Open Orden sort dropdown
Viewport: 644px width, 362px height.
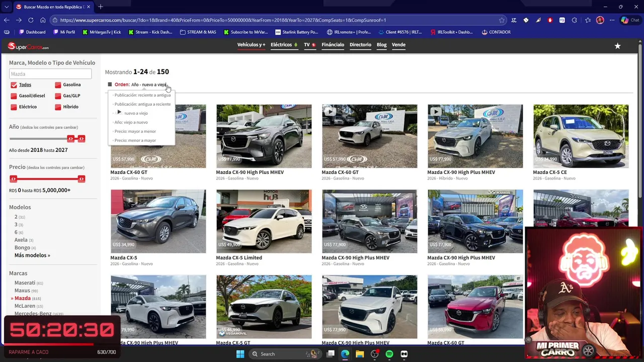pos(149,84)
